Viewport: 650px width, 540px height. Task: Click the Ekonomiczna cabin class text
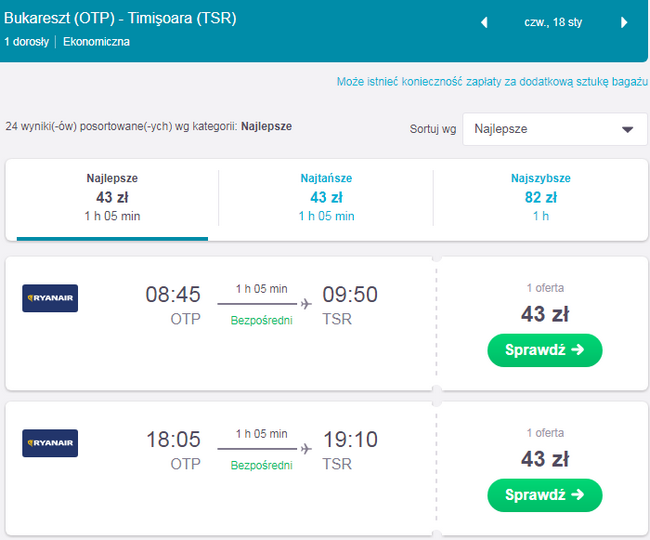[x=96, y=42]
